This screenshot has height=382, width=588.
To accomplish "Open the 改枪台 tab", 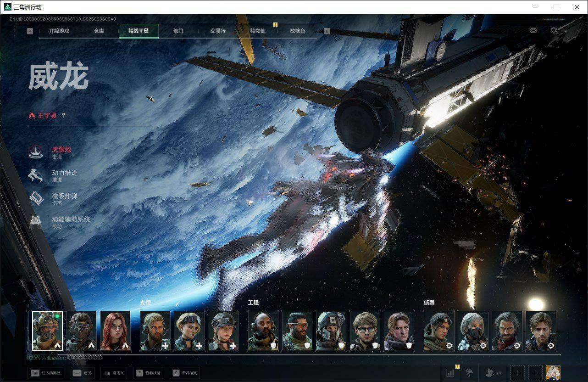I will 297,31.
